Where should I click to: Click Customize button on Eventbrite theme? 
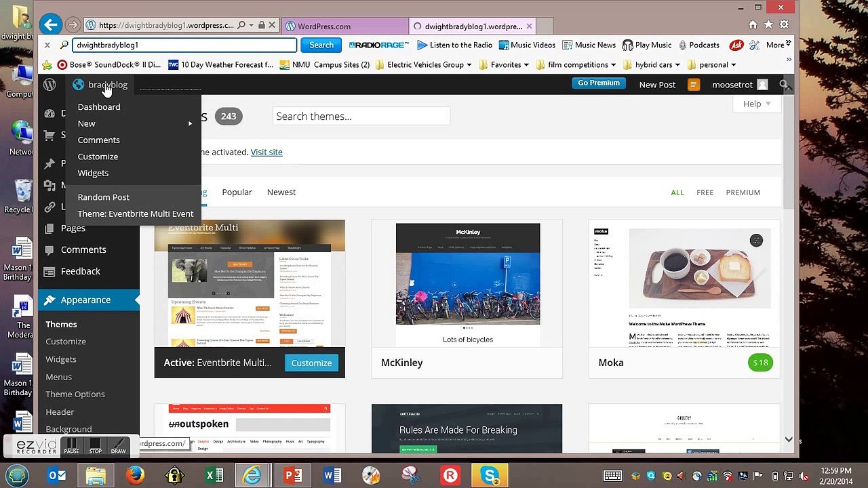click(311, 363)
